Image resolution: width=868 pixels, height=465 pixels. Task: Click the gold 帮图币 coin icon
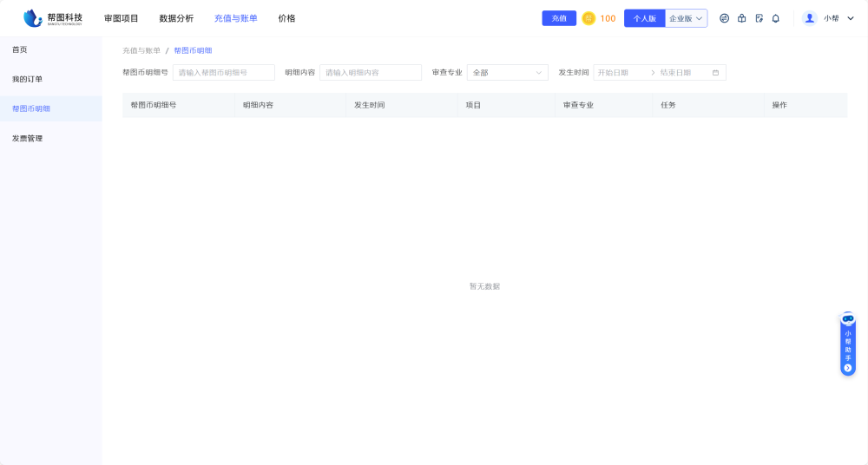point(589,18)
